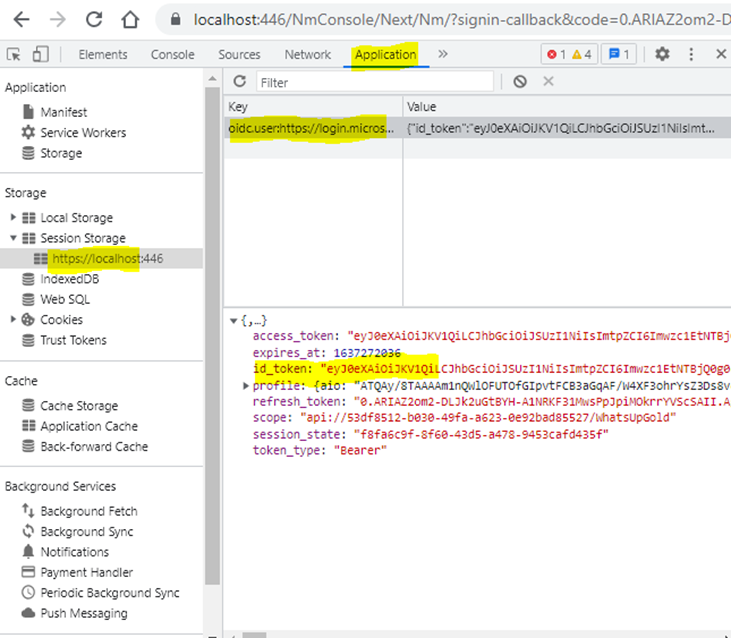Open the errors and warnings counter
Viewport: 731px width, 638px height.
pos(569,55)
